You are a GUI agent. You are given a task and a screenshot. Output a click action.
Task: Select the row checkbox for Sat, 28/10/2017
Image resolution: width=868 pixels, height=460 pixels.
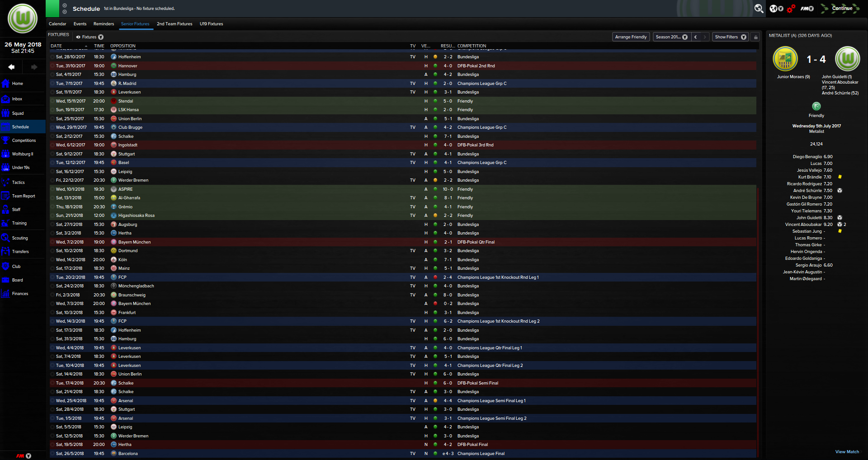pos(52,57)
